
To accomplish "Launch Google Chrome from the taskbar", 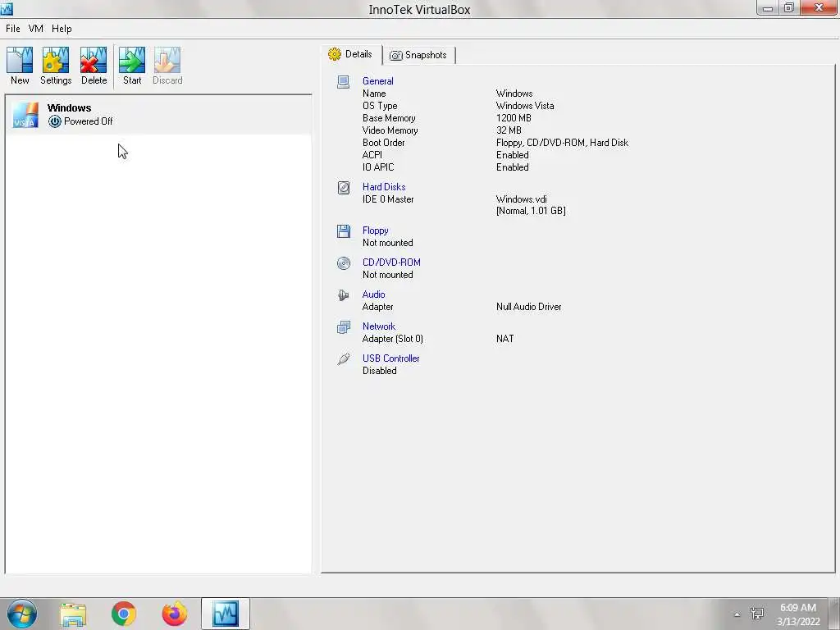I will pyautogui.click(x=124, y=614).
